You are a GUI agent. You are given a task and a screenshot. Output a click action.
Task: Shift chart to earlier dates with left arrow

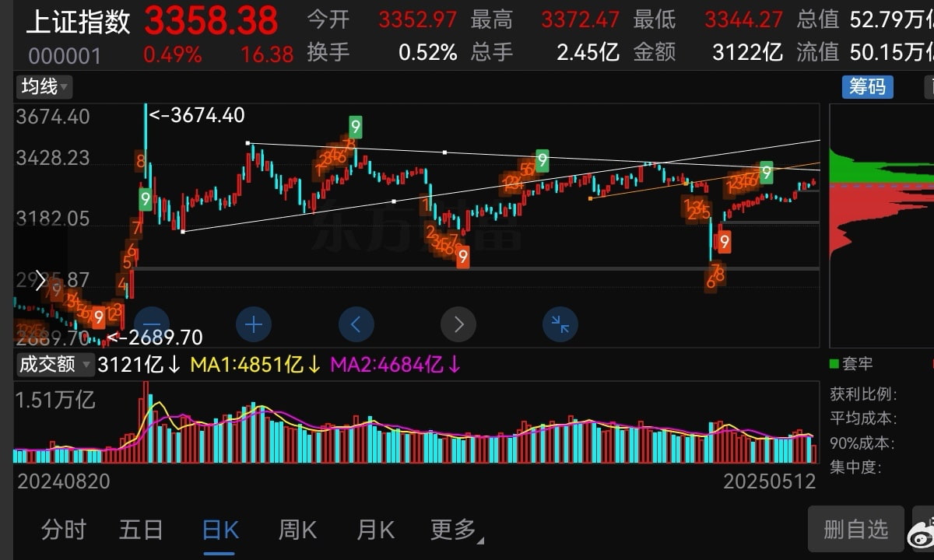[x=356, y=324]
